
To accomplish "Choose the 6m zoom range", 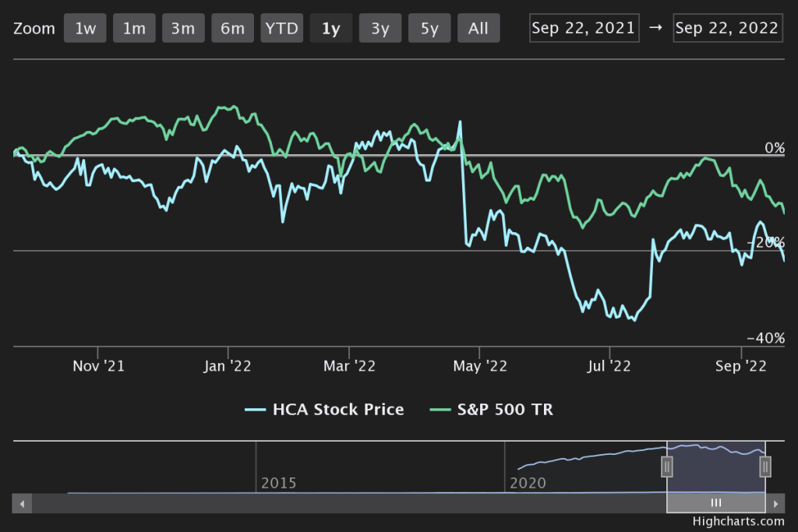I will tap(232, 29).
